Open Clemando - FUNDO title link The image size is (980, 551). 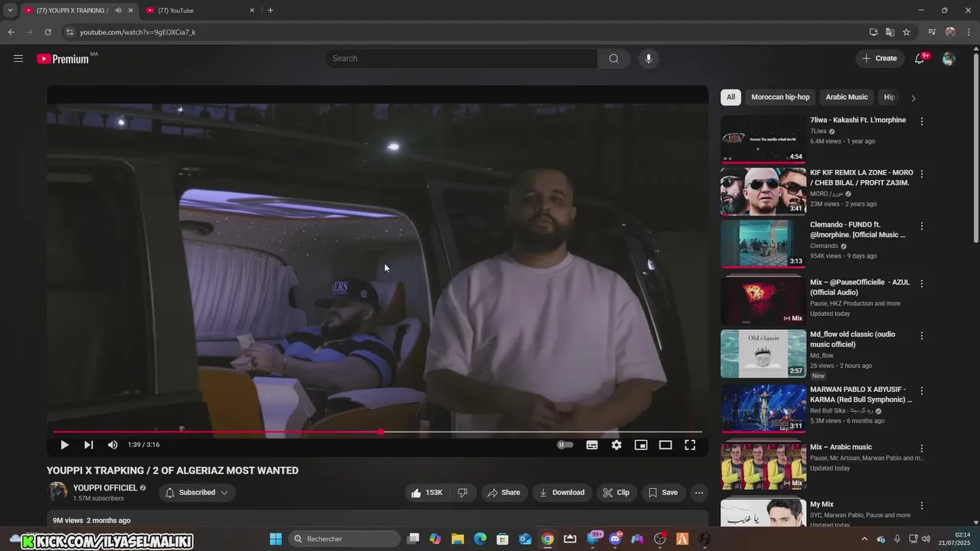click(857, 230)
